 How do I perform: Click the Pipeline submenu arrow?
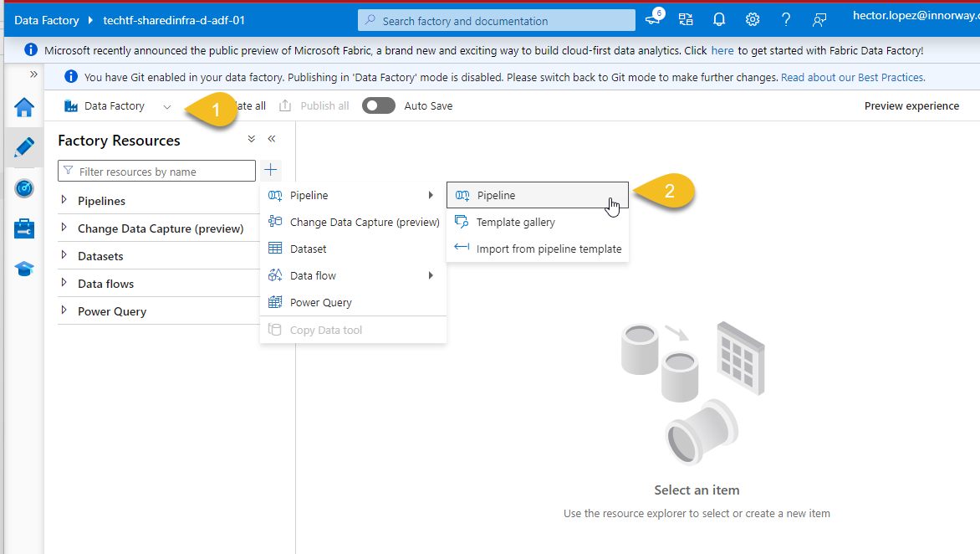(431, 196)
